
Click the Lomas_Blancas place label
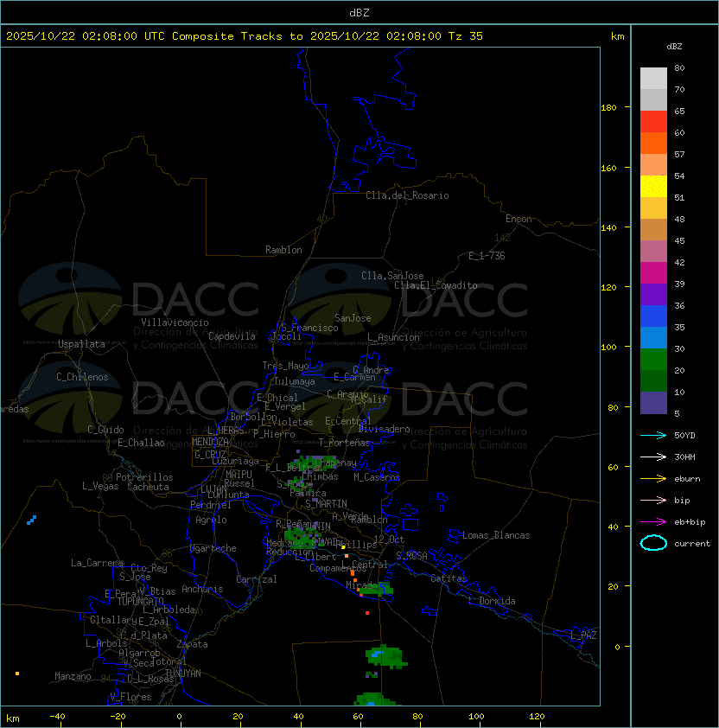coord(496,535)
